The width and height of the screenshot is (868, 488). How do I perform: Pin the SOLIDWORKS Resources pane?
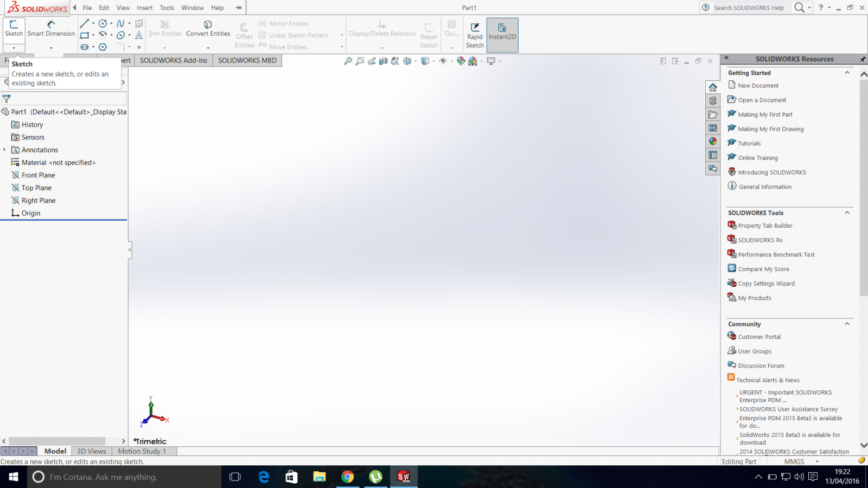(x=862, y=59)
